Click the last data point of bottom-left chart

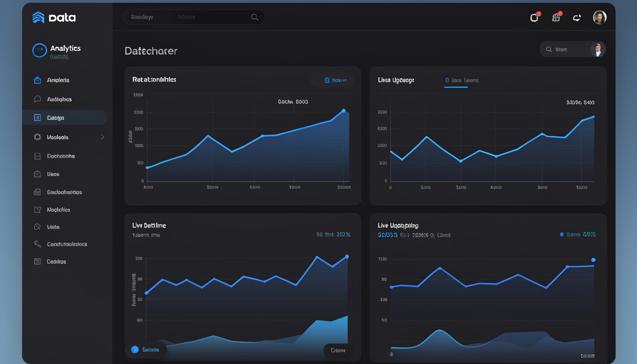tap(347, 256)
